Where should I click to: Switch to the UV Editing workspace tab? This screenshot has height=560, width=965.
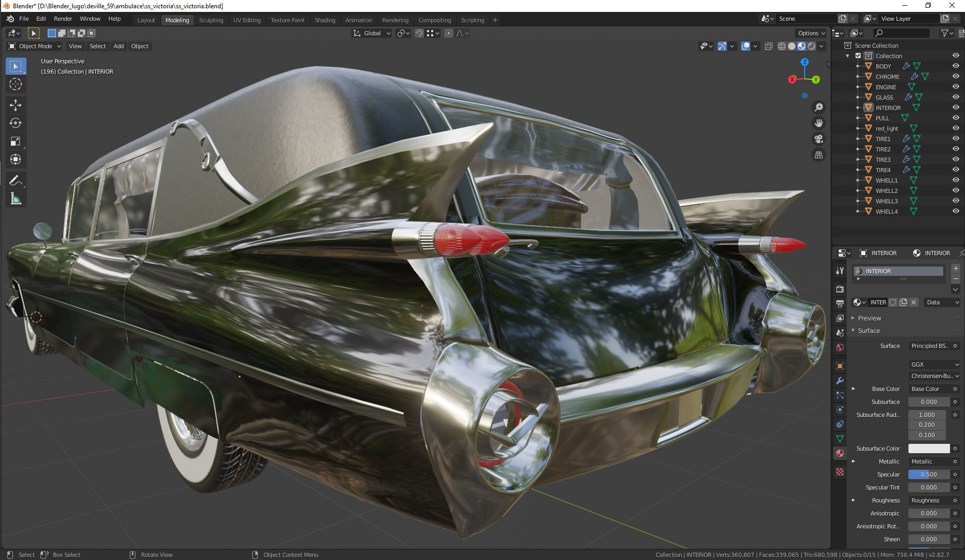tap(247, 20)
